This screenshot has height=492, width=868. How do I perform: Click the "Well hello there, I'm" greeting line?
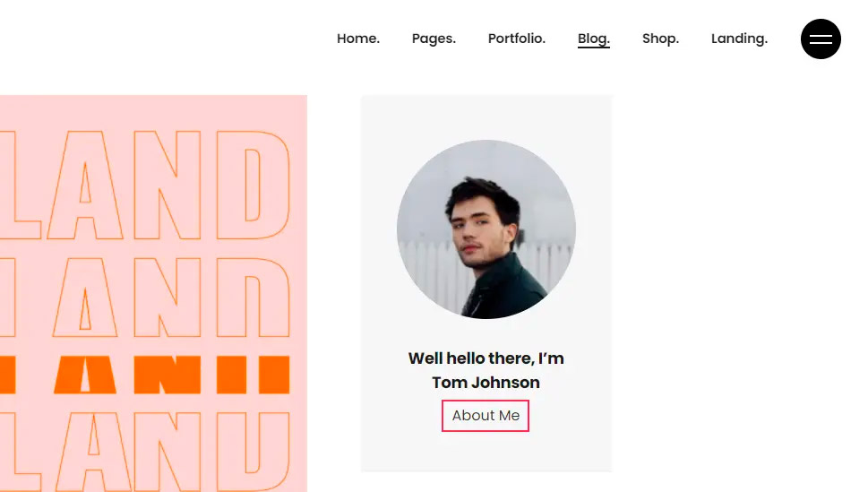pos(486,358)
